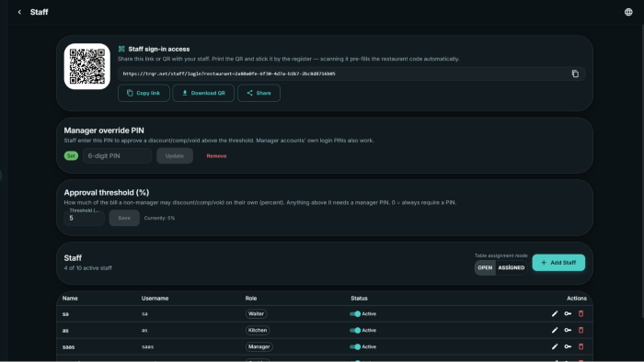The height and width of the screenshot is (362, 644).
Task: Click the Role column header
Action: click(x=251, y=298)
